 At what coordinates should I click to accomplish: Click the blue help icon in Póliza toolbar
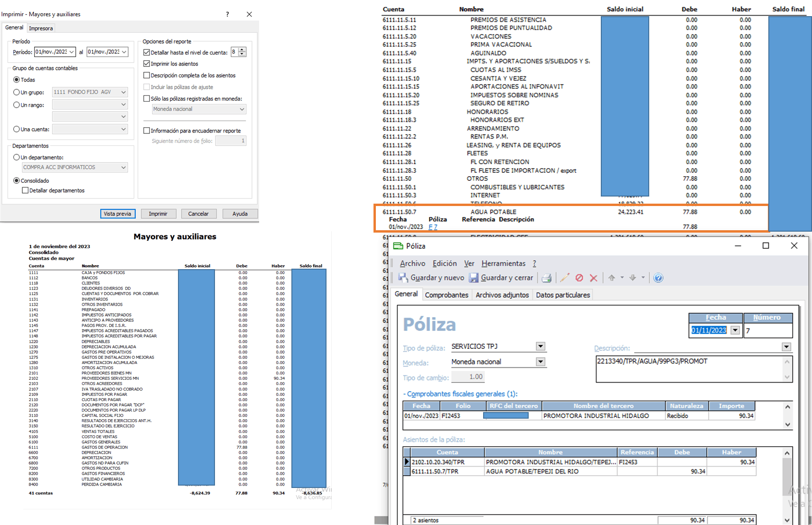click(x=658, y=278)
